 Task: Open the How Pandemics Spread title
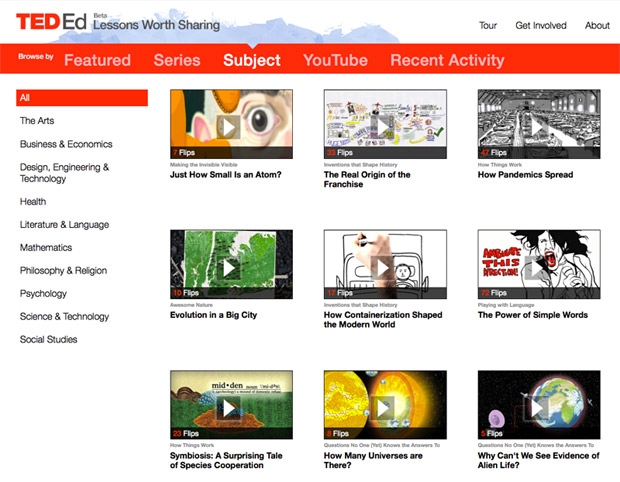tap(525, 174)
